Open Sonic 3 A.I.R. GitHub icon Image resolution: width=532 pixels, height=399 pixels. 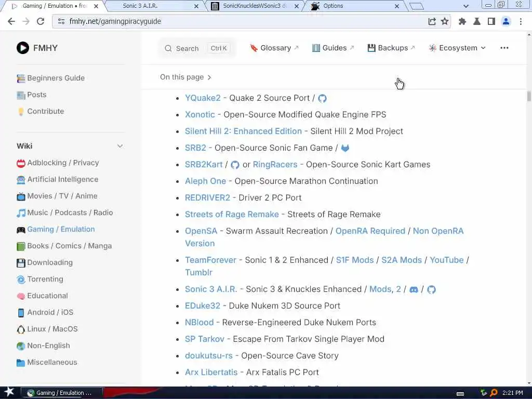pos(431,290)
